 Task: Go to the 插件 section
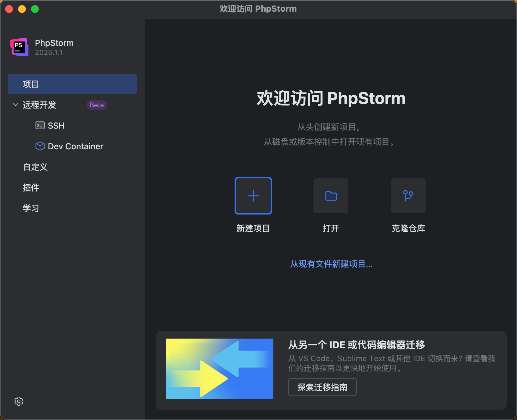point(31,188)
